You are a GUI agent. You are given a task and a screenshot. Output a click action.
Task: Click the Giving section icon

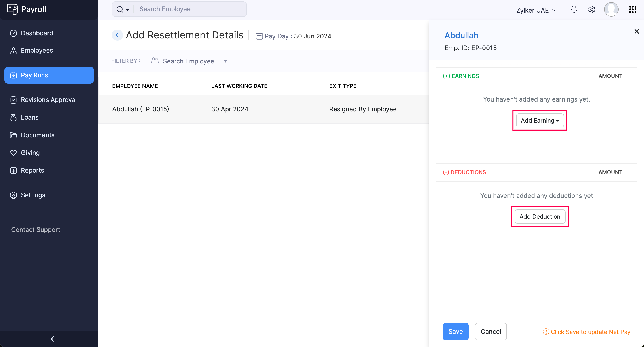pos(13,152)
